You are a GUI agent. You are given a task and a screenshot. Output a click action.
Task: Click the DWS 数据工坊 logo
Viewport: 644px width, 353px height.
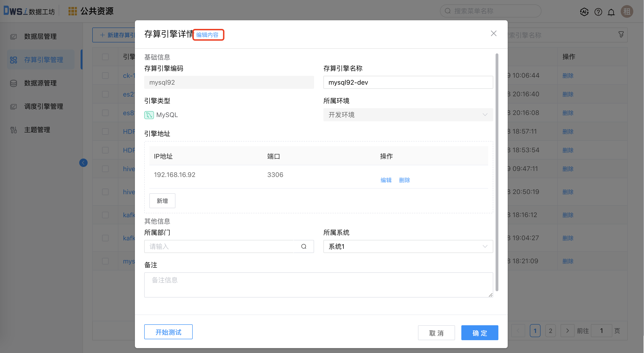point(29,11)
